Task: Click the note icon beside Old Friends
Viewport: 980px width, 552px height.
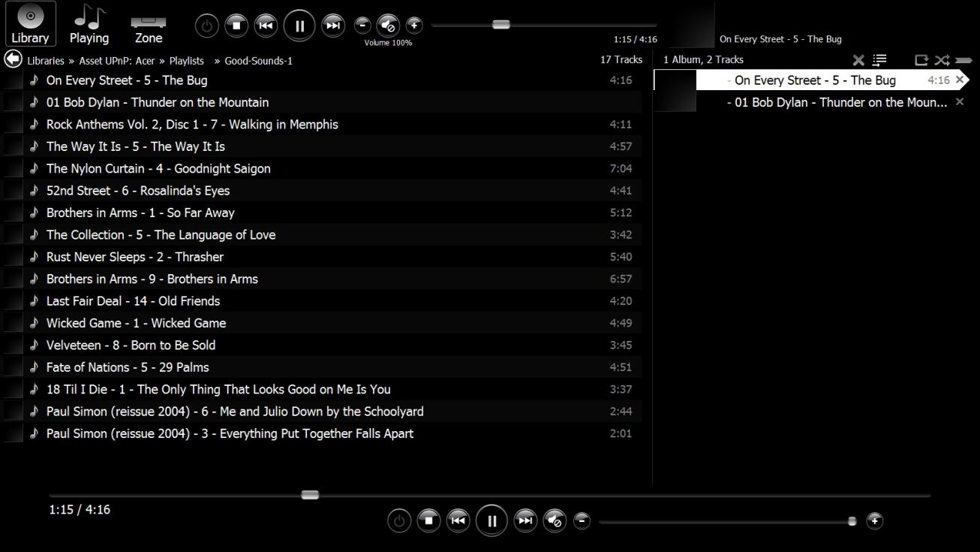Action: 34,300
